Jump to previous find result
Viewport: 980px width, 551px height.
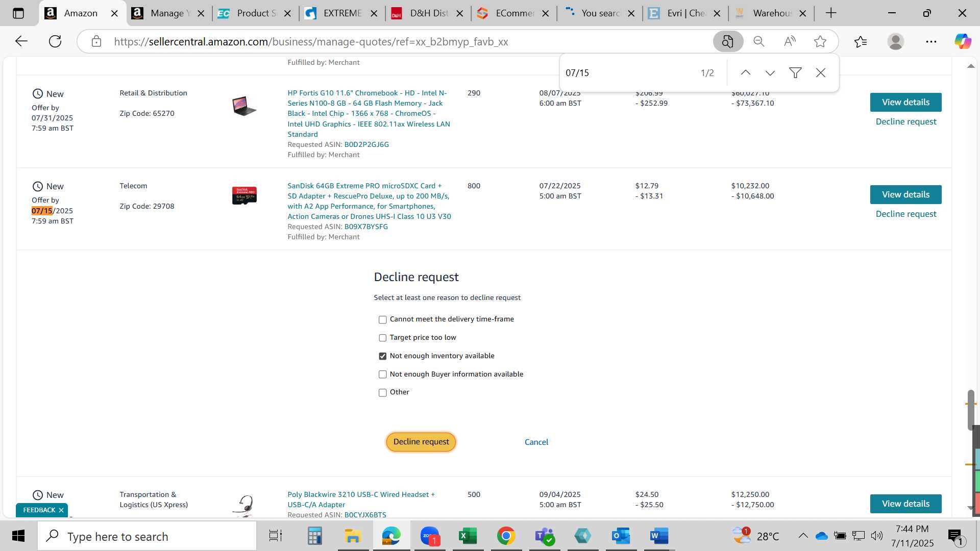[x=746, y=73]
